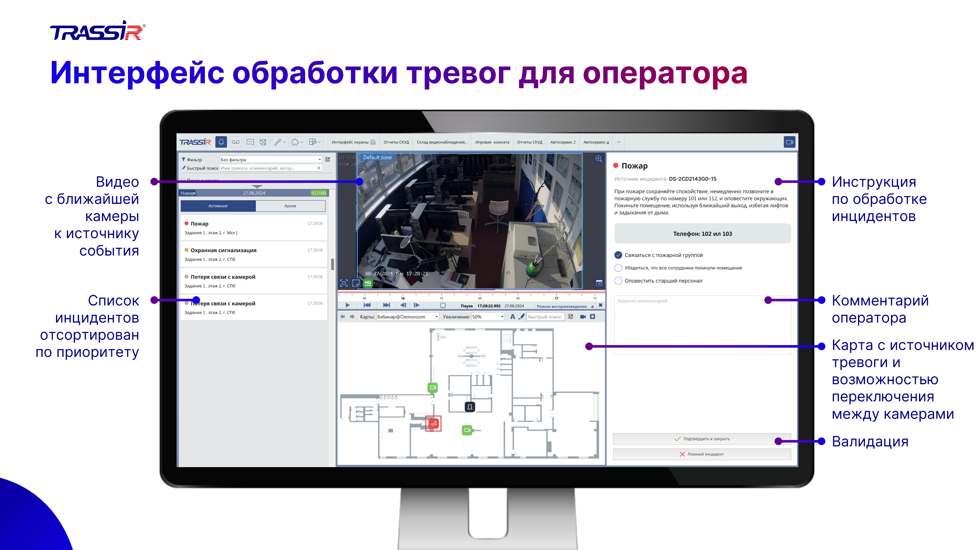Click the timeline at mark 16
Viewport: 980px width, 550px height.
(x=403, y=298)
